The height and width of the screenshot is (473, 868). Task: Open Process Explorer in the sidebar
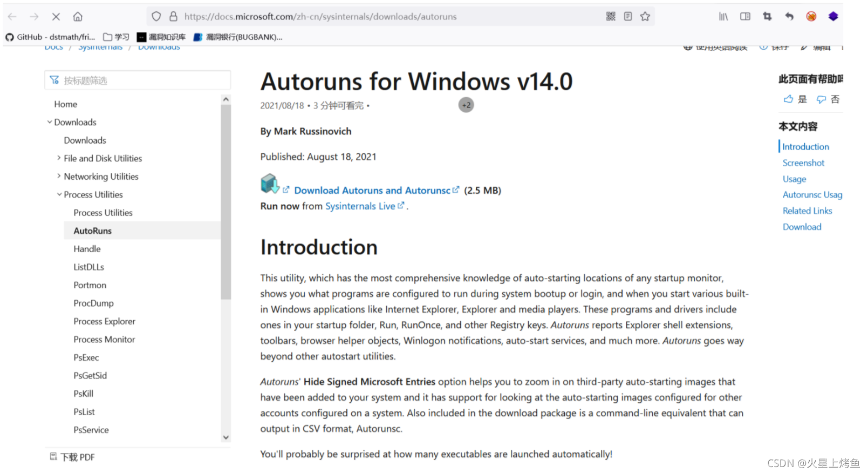(x=104, y=321)
